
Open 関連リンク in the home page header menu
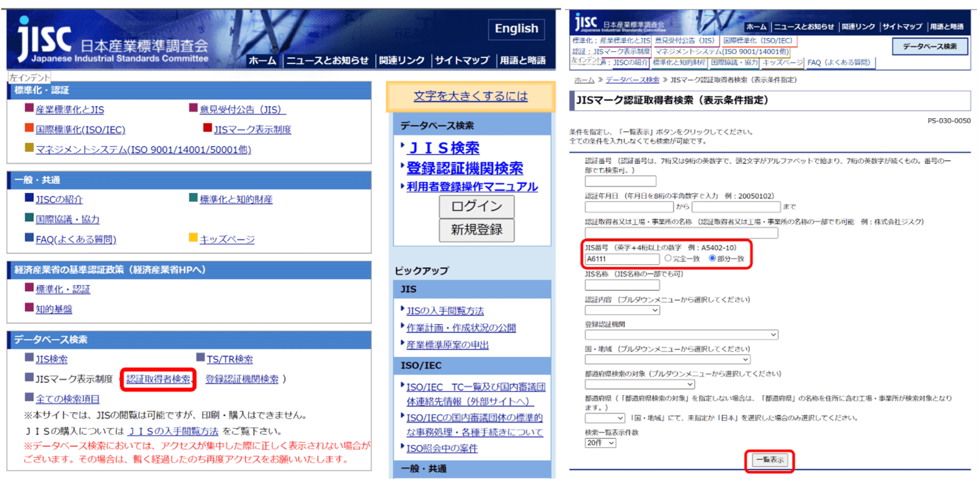(x=402, y=61)
